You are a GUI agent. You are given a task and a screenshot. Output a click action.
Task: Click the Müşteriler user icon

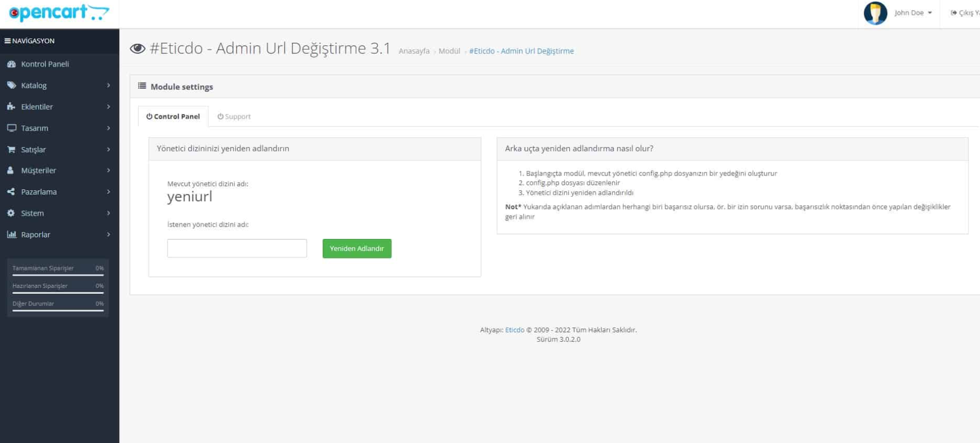click(11, 170)
